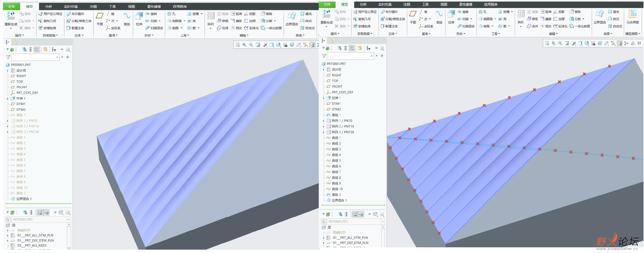Open 形状 group dropdown in left window
Image resolution: width=644 pixels, height=253 pixels.
pyautogui.click(x=149, y=35)
